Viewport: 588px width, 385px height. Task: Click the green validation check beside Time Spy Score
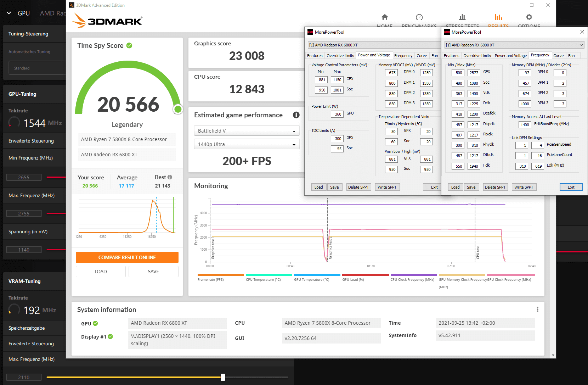[x=129, y=45]
